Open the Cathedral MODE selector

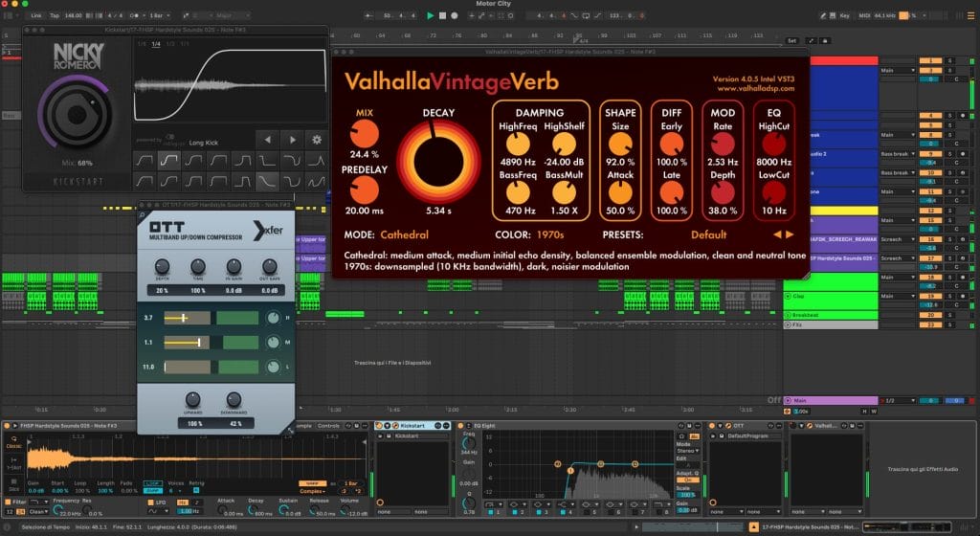pyautogui.click(x=405, y=234)
